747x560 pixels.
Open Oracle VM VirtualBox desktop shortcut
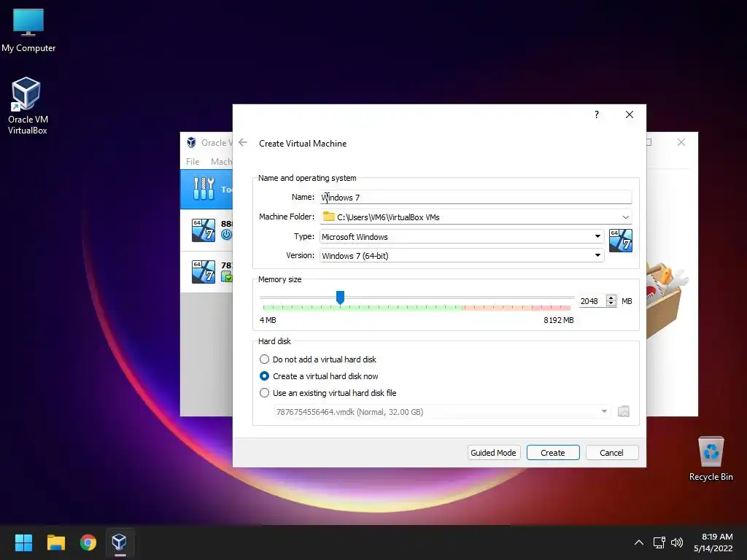27,106
